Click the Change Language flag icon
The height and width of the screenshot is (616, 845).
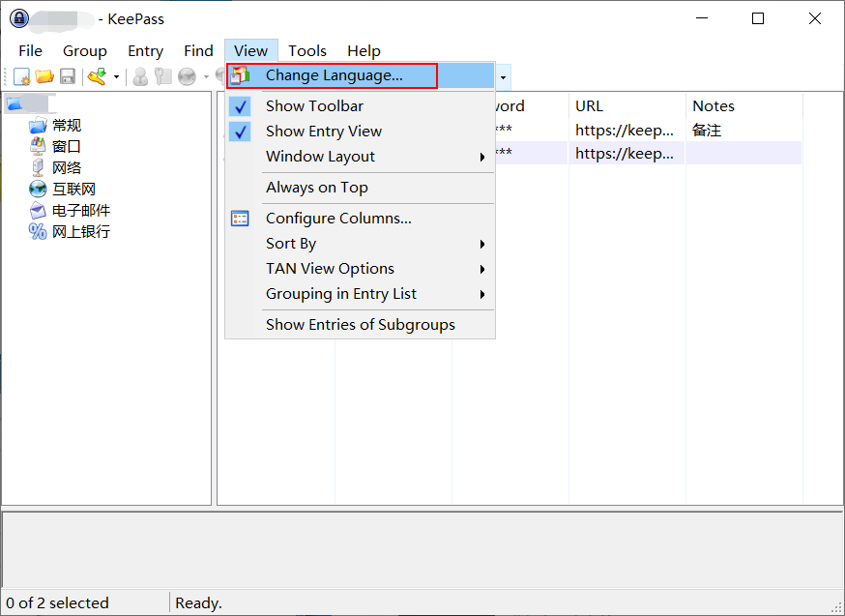tap(241, 75)
